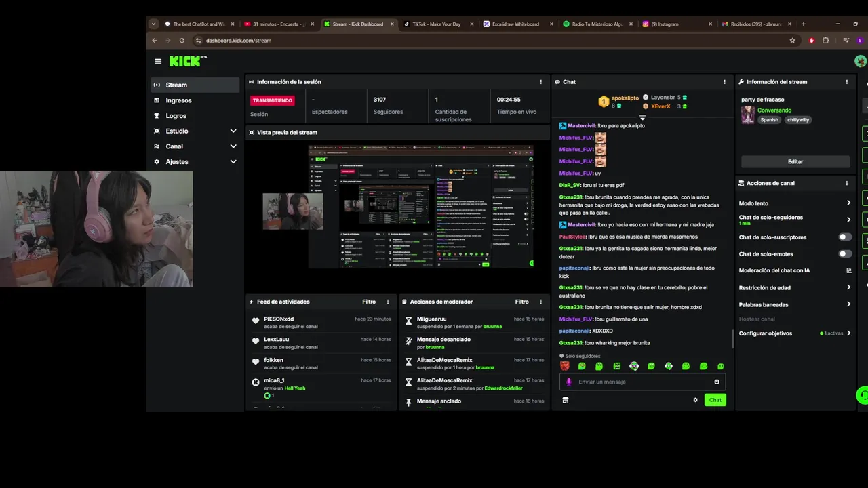Screen dimensions: 868x488
Task: Click the folkken follower entry
Action: [x=321, y=363]
